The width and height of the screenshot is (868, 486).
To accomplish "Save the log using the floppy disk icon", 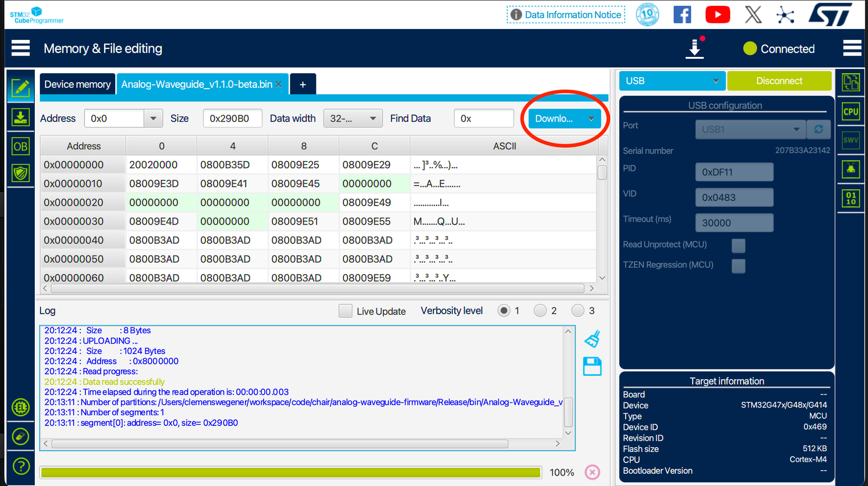I will click(592, 367).
